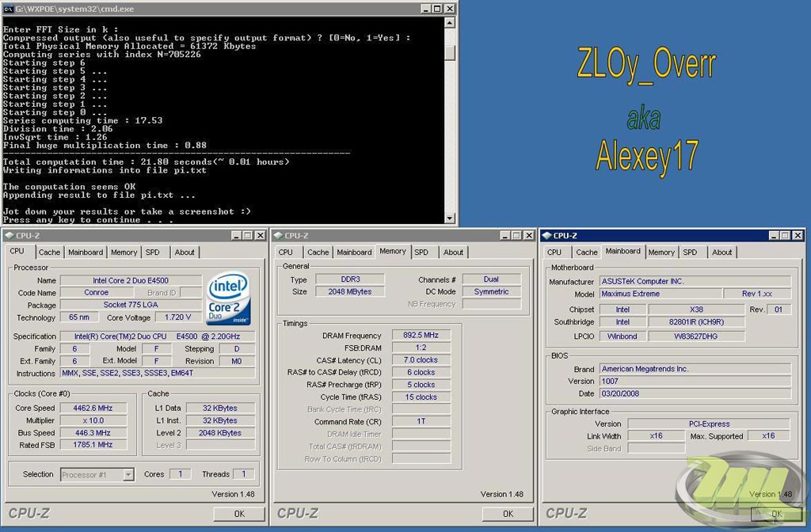The width and height of the screenshot is (811, 532).
Task: Click the CPU-Z icon in middle window title
Action: click(x=278, y=235)
